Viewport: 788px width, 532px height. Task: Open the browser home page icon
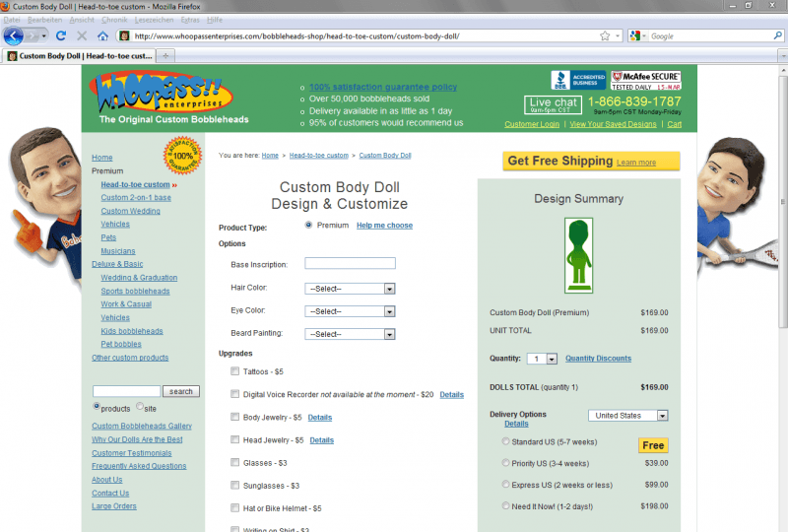[103, 35]
